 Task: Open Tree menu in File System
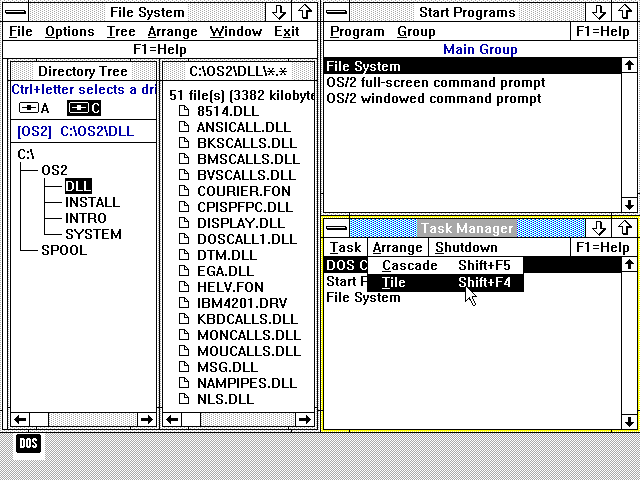coord(121,31)
